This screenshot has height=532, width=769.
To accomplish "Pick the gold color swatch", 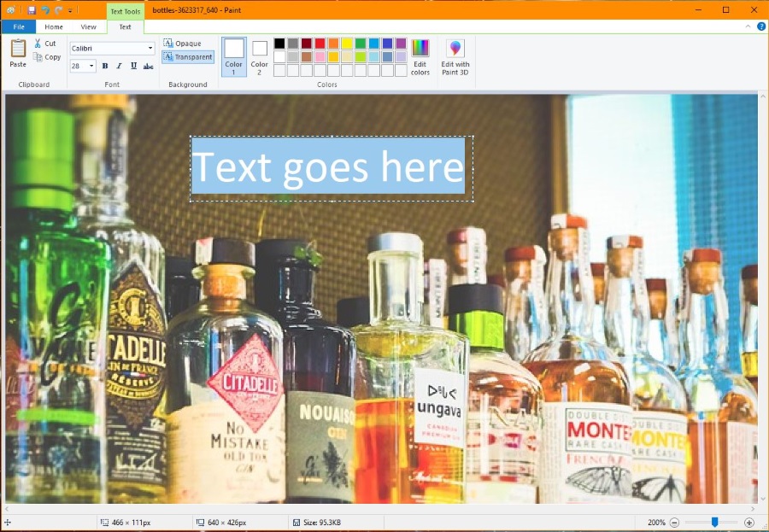I will point(333,57).
